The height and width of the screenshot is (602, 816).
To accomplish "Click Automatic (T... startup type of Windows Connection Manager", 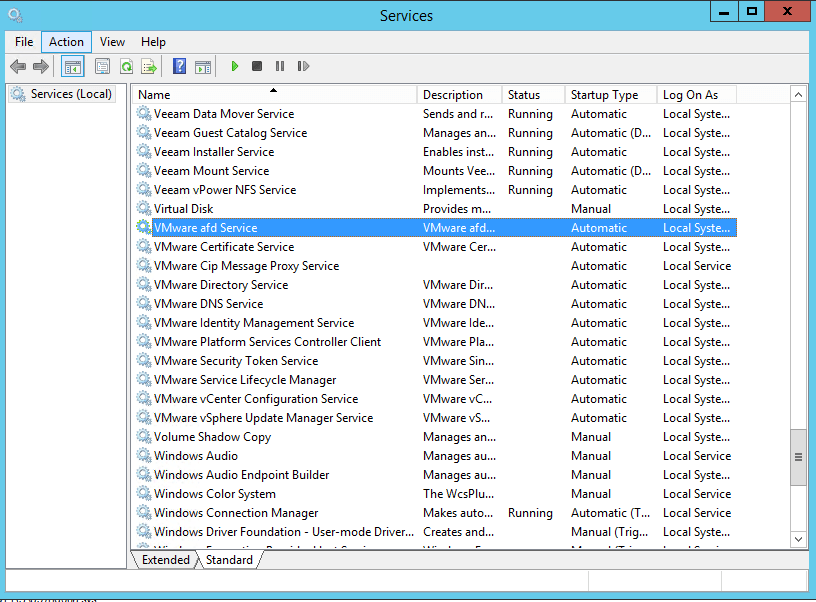I will [x=610, y=513].
